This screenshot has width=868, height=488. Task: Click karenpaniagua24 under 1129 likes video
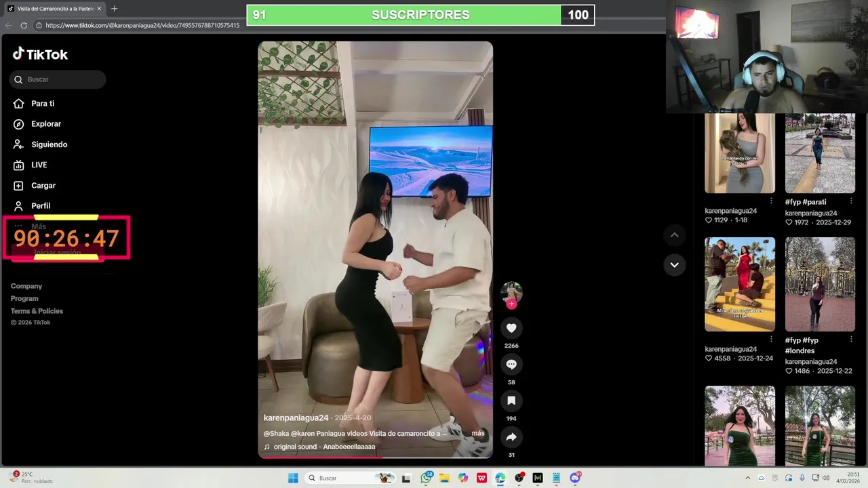tap(730, 211)
